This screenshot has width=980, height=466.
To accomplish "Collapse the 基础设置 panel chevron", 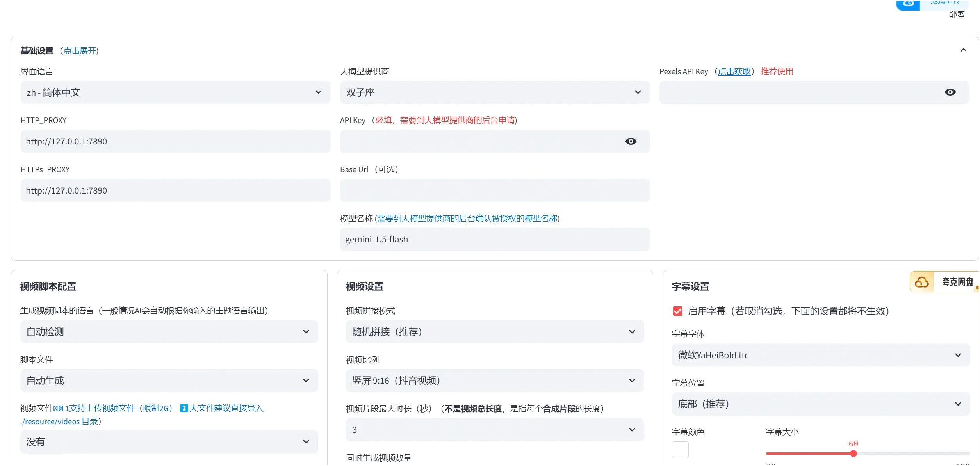I will [x=963, y=50].
